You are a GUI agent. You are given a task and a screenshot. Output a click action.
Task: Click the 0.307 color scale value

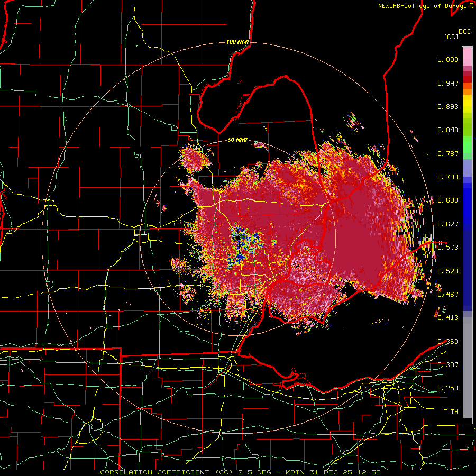point(448,365)
